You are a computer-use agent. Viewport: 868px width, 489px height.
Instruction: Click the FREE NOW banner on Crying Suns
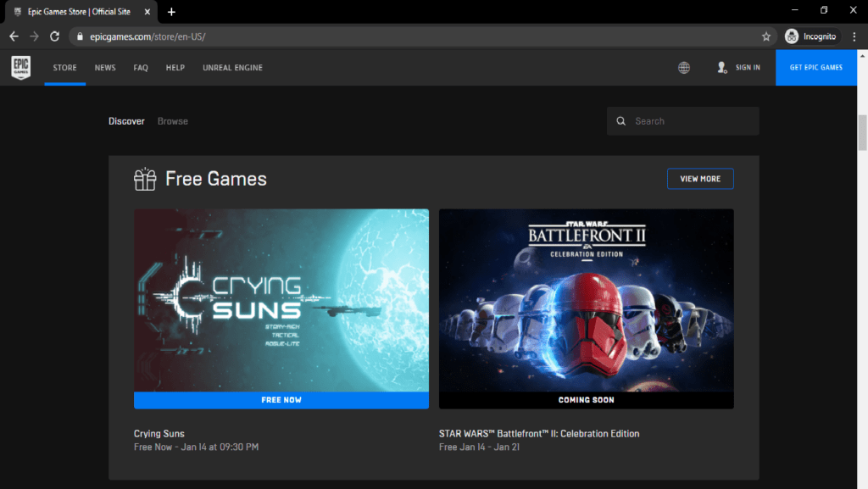281,400
